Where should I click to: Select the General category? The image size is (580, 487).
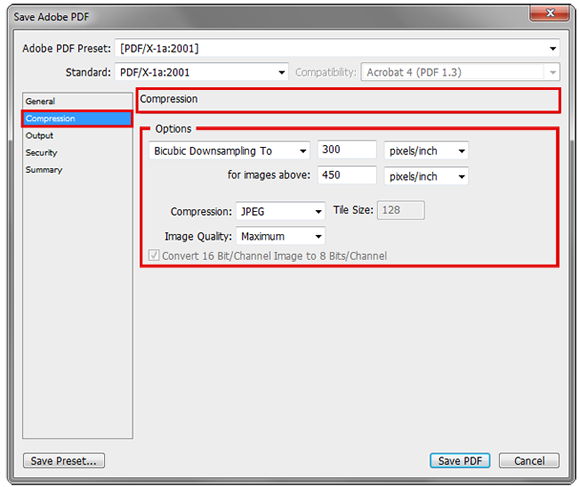tap(77, 101)
